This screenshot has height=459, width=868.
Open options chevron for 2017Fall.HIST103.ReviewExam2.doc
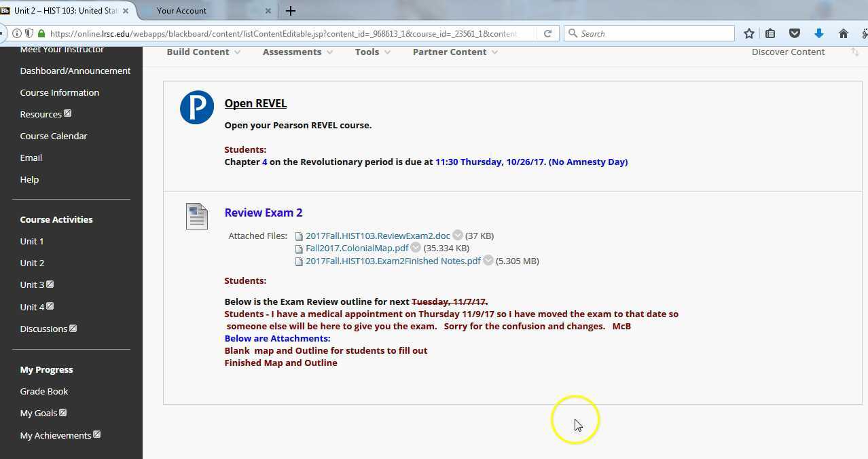(x=458, y=236)
